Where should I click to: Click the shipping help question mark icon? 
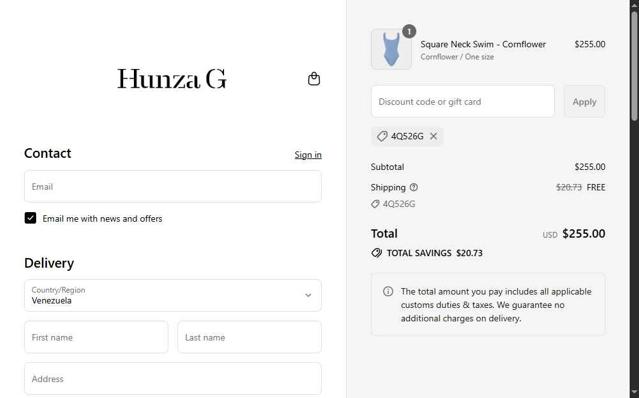point(414,187)
